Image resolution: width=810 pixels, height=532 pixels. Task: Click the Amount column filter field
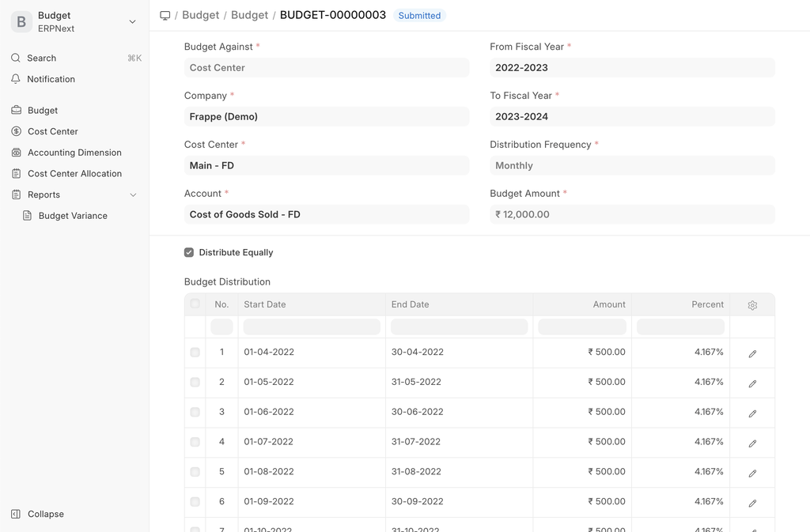click(581, 326)
